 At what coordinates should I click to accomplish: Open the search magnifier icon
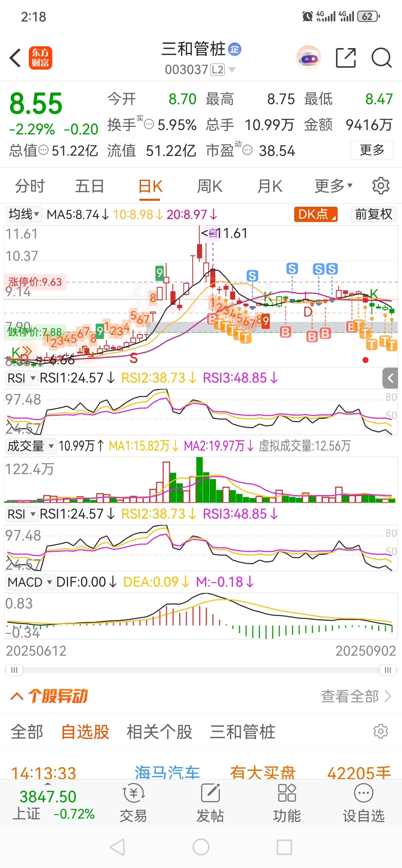(x=381, y=58)
